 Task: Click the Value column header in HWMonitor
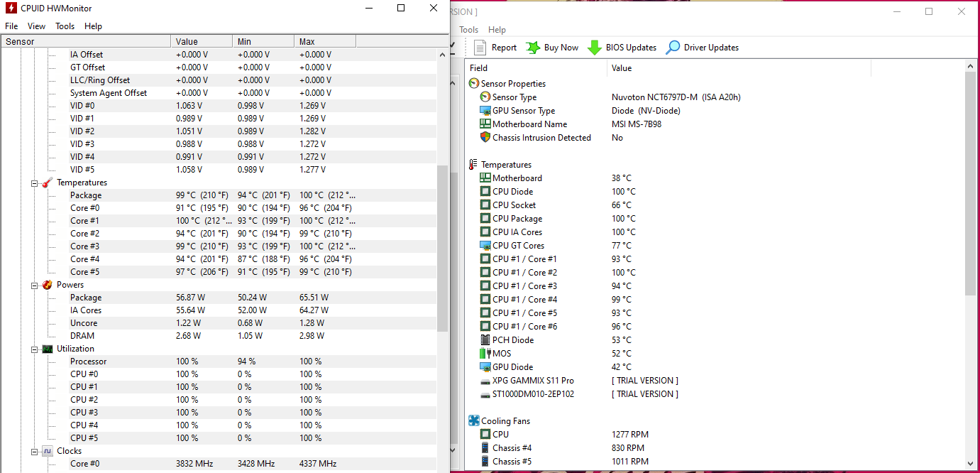pos(202,42)
